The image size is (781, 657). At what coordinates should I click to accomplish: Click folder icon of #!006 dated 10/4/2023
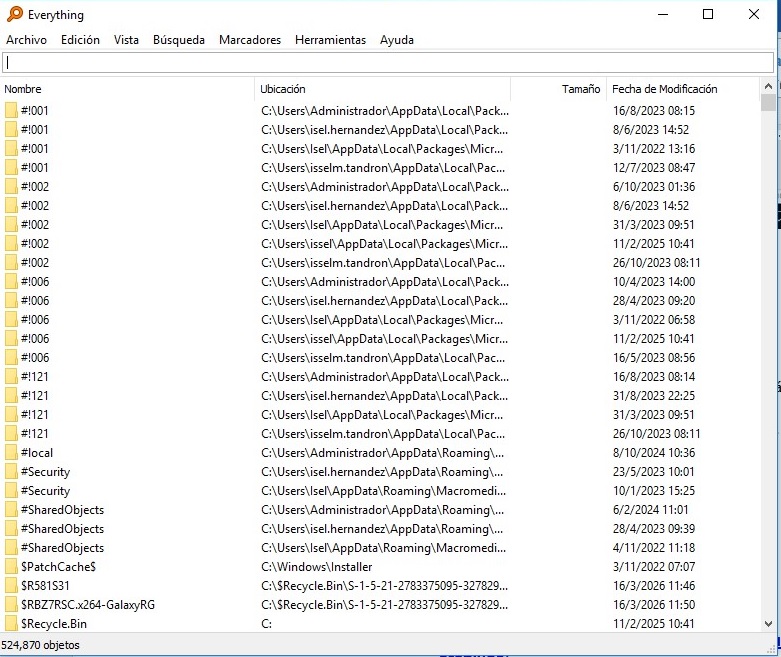(x=11, y=281)
